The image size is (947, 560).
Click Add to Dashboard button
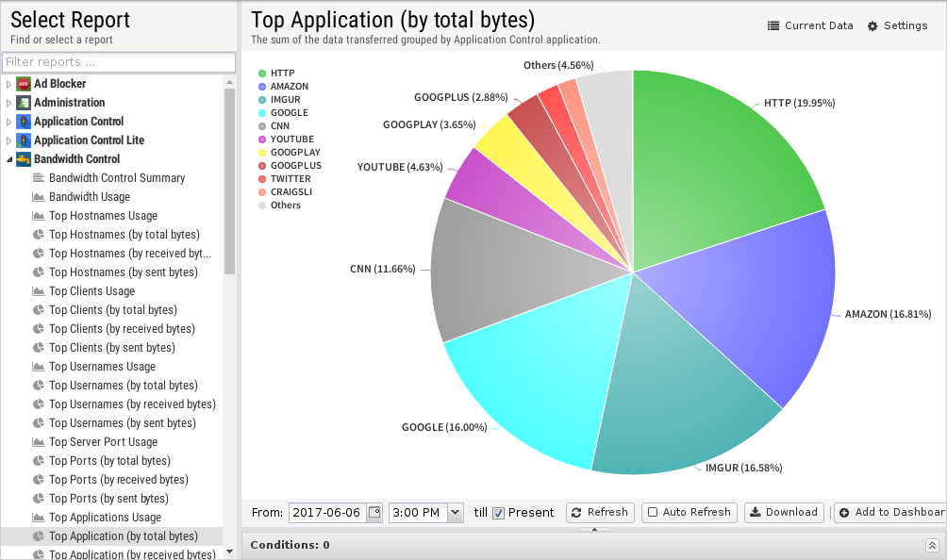890,512
